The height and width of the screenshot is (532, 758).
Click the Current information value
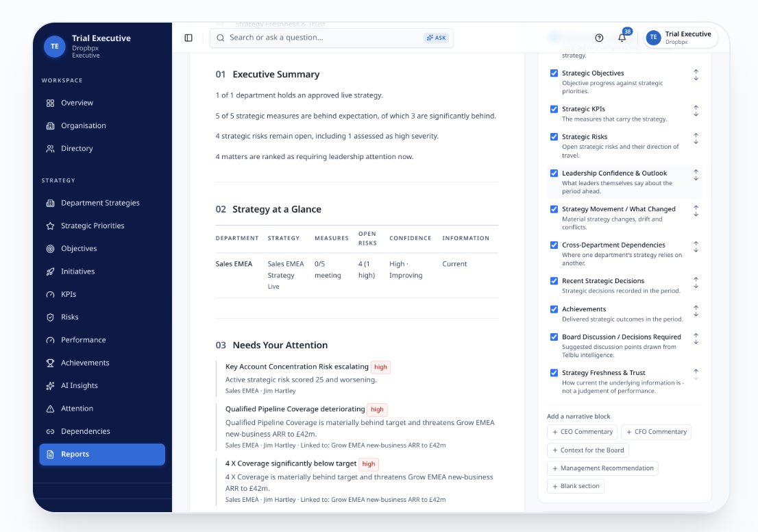click(454, 264)
